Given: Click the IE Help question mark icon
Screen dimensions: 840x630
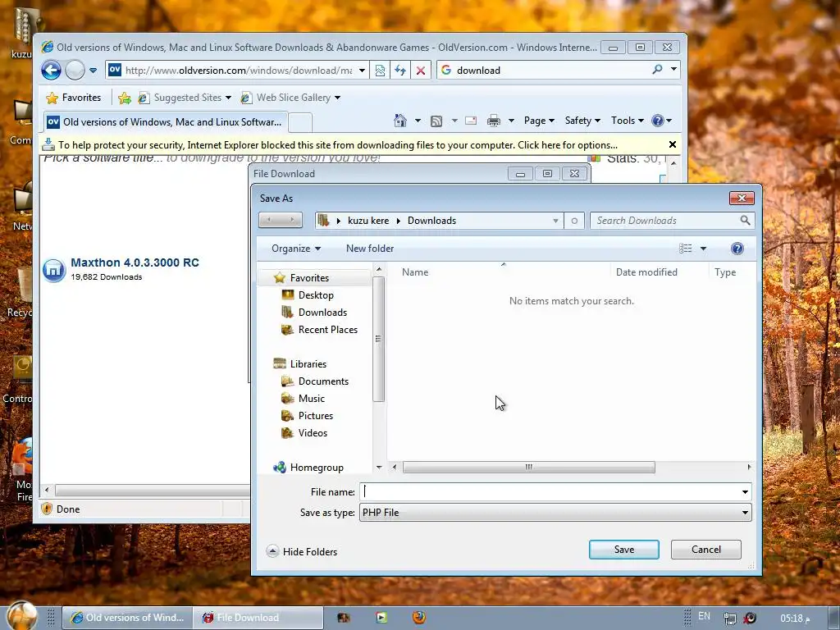Looking at the screenshot, I should point(658,121).
